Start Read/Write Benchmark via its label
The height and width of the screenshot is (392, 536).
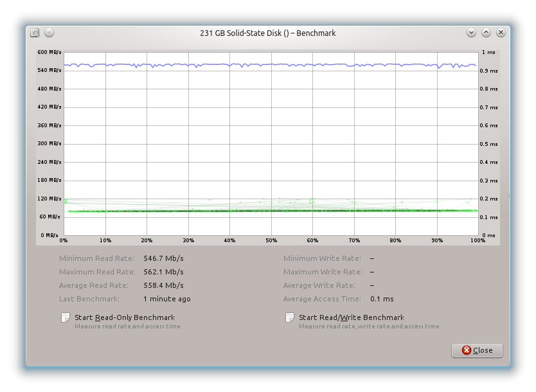click(352, 317)
